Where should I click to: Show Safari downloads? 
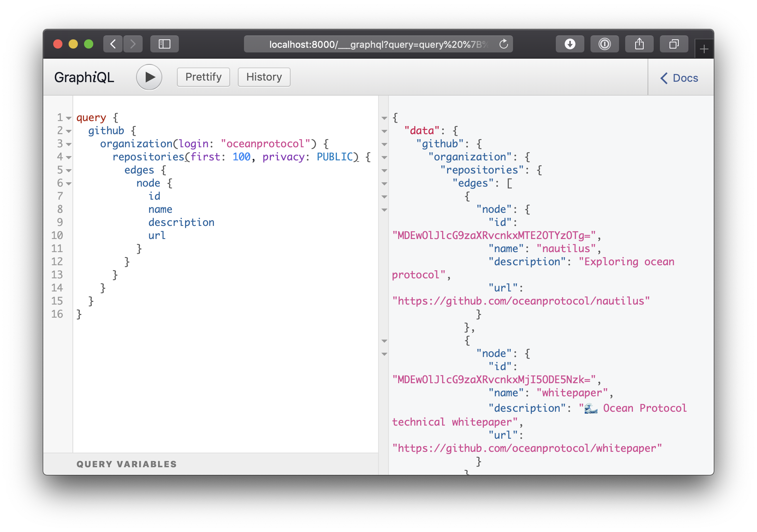(x=570, y=44)
